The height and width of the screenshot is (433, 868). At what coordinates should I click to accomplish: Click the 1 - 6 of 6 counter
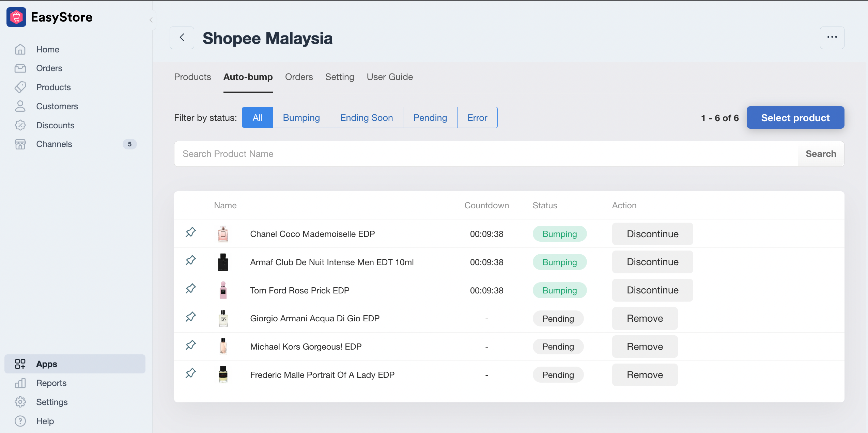(720, 118)
